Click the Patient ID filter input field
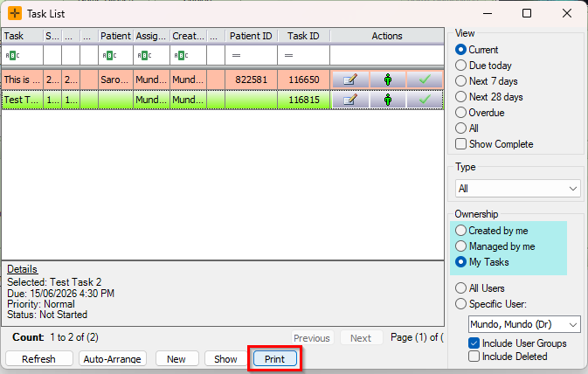Viewport: 588px width, 374px height. click(252, 56)
